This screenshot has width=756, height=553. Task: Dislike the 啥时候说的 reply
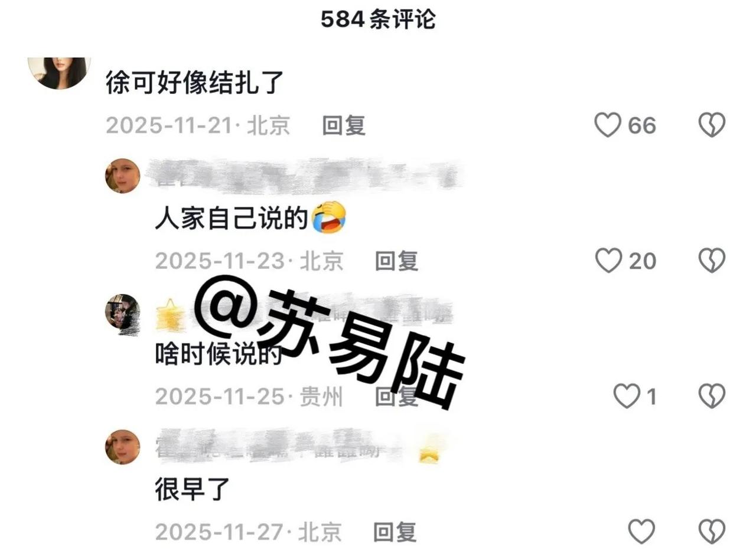point(712,396)
